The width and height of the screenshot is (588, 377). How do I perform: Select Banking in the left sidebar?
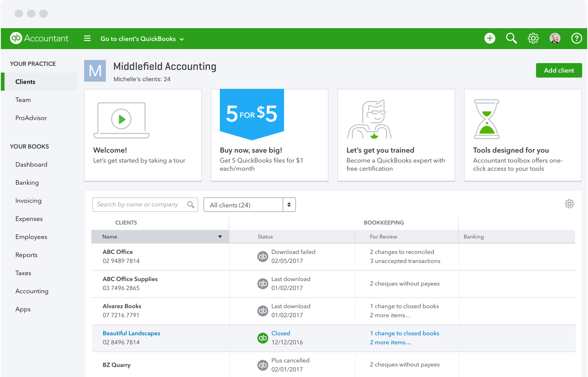[x=27, y=183]
